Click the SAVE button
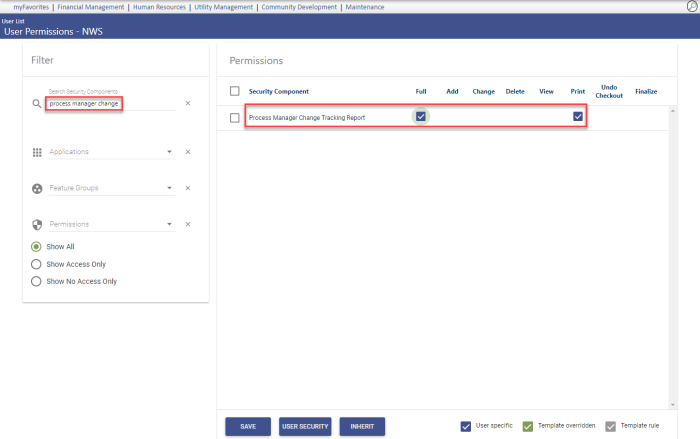The height and width of the screenshot is (439, 700). [248, 426]
